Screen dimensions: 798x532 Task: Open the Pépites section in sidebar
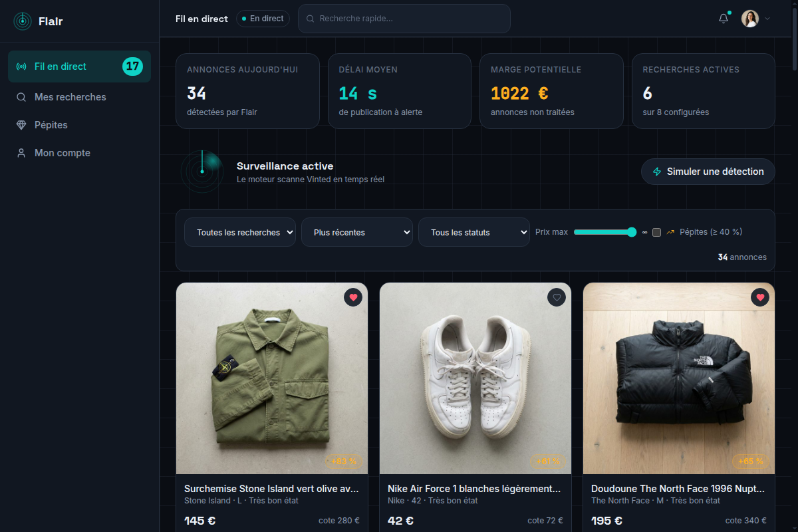click(79, 125)
